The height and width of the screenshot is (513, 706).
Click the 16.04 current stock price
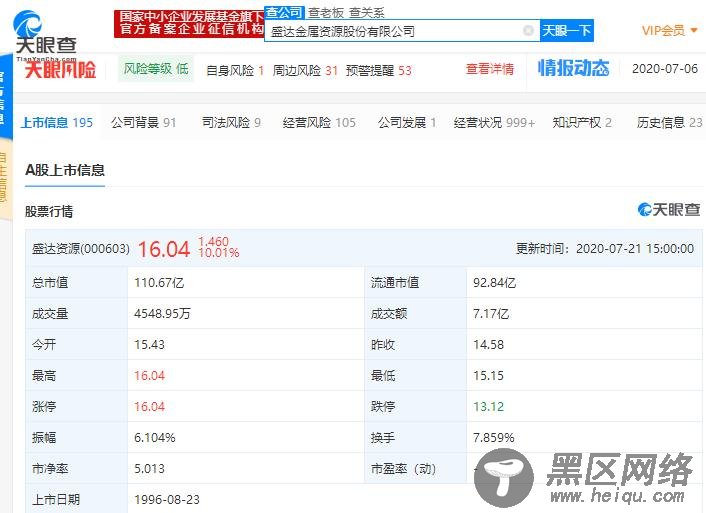(x=164, y=249)
